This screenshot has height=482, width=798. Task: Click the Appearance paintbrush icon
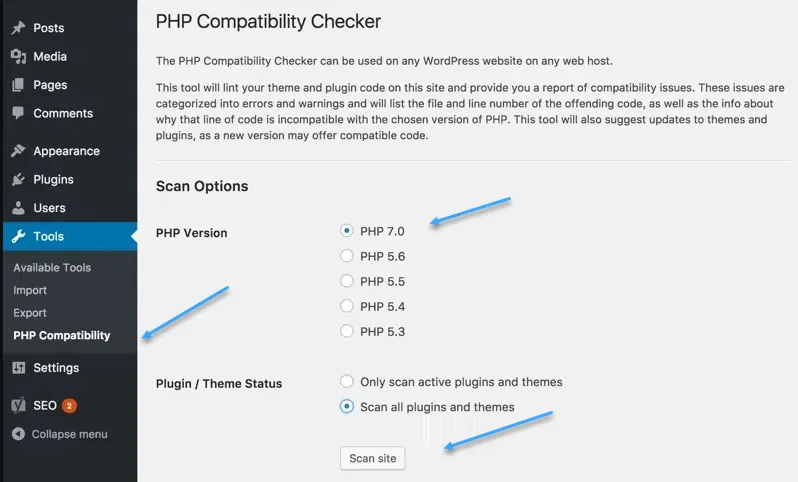(18, 151)
